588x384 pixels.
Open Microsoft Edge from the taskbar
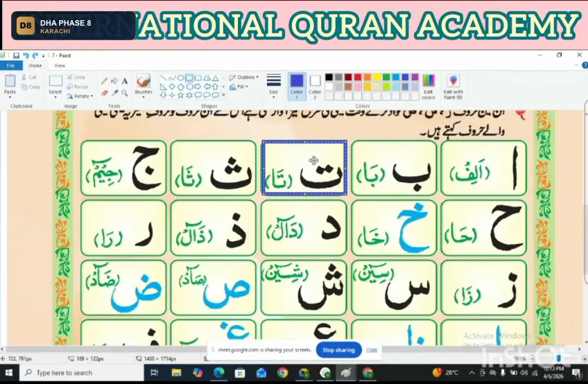tap(219, 373)
